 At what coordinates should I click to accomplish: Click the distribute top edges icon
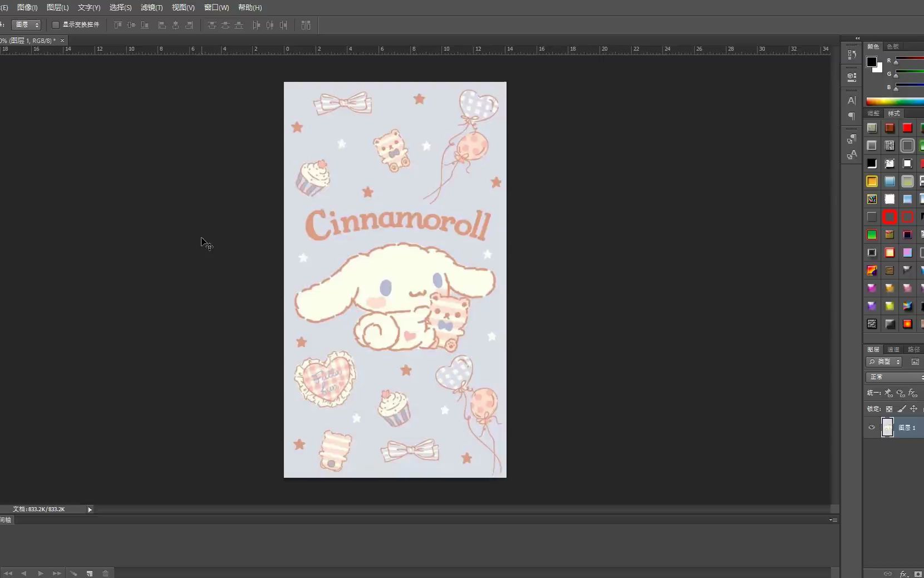point(212,25)
